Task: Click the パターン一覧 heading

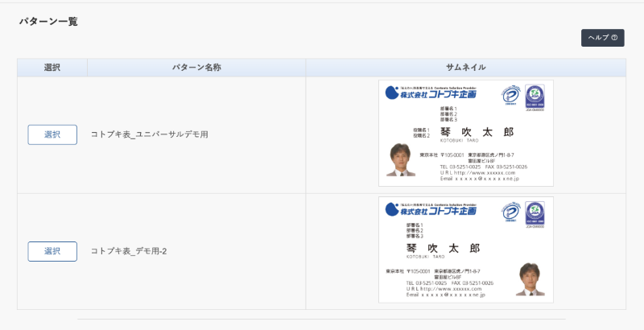Action: coord(48,22)
